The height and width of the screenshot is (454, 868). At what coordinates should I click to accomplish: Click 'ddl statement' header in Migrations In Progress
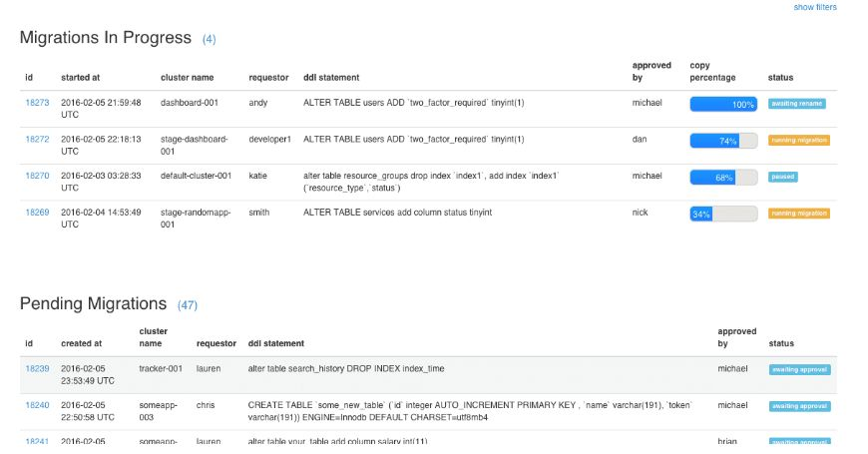[x=331, y=78]
